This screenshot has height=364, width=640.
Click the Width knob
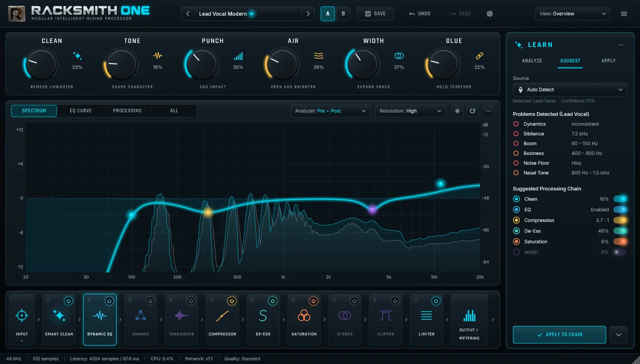point(363,64)
